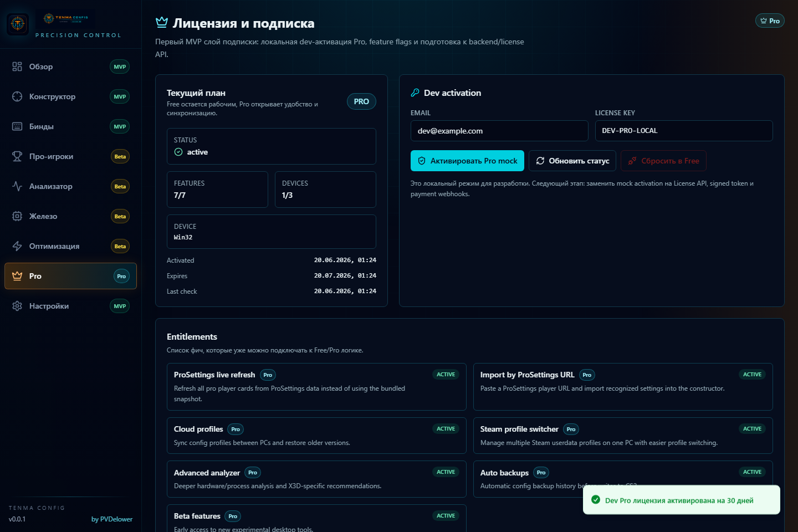Open Про-игроки page
Screen dimensions: 798x532
(x=70, y=156)
